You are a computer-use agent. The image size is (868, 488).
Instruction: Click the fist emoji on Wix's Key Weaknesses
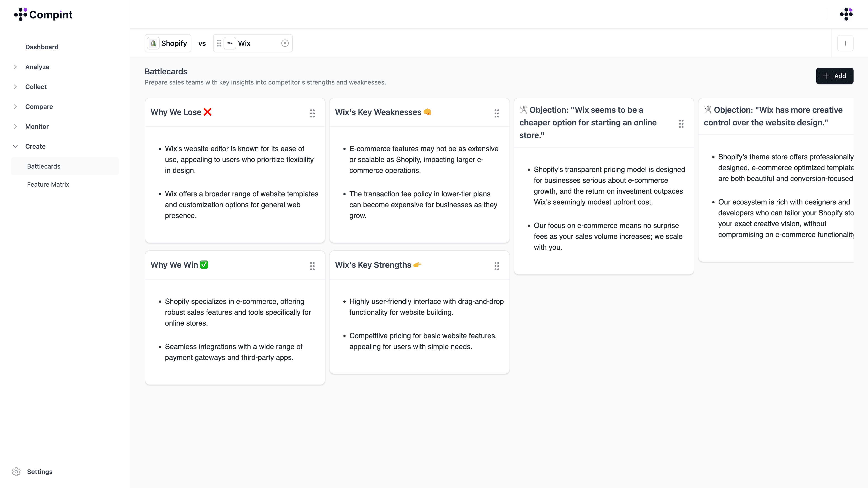(428, 112)
